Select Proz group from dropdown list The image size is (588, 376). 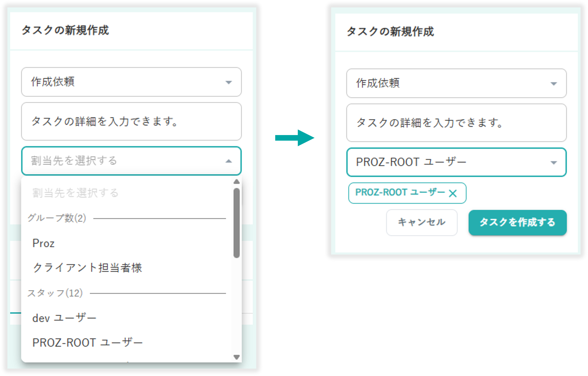(x=43, y=243)
